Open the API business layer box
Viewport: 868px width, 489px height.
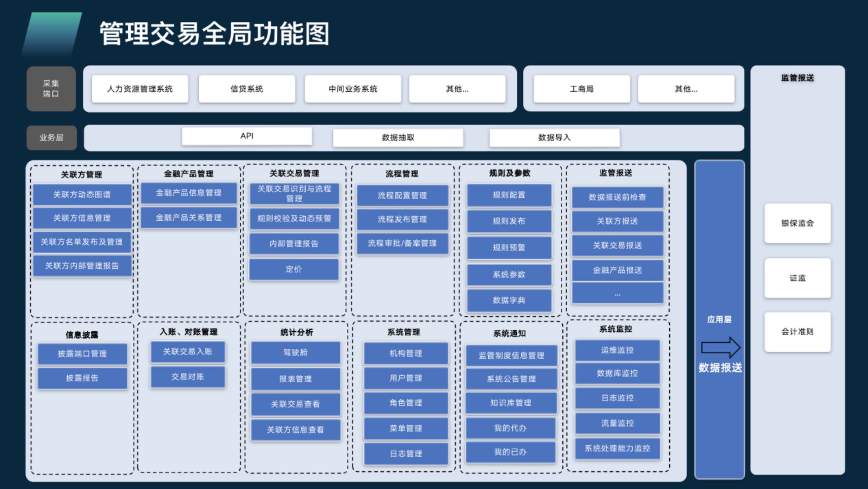247,136
